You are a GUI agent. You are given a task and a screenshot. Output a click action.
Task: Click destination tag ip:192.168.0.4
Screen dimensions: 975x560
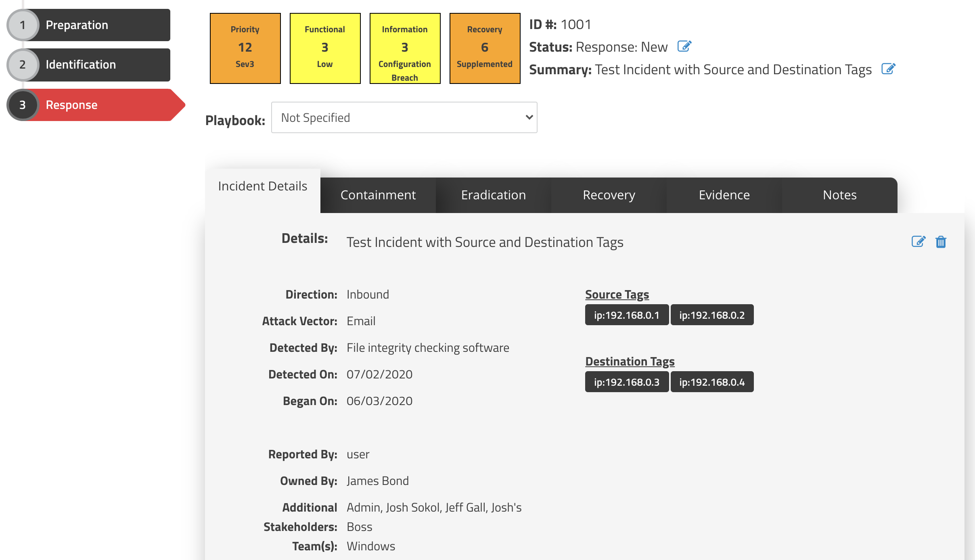coord(712,382)
